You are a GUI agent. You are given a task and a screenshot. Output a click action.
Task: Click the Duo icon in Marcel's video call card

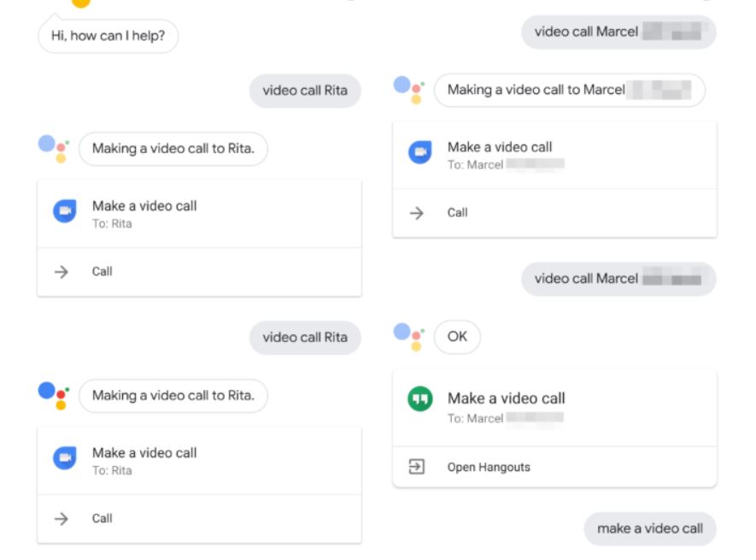click(419, 152)
